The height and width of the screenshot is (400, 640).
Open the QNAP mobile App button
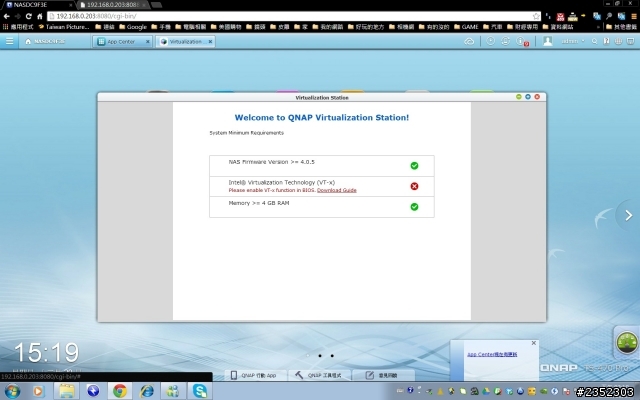(x=256, y=375)
